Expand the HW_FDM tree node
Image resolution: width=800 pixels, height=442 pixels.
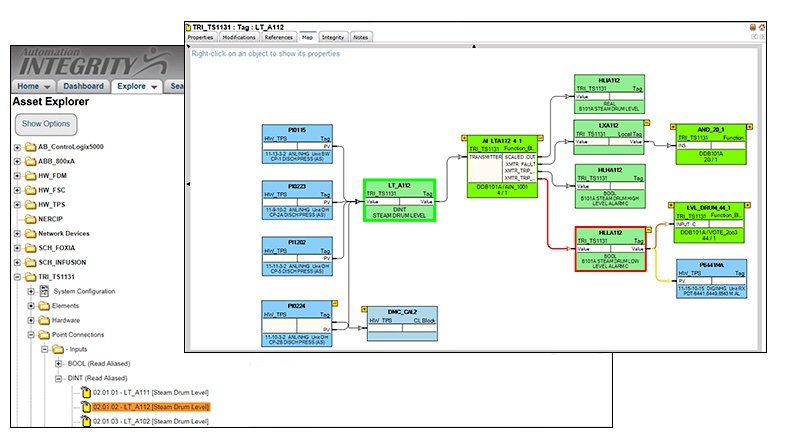pyautogui.click(x=17, y=176)
